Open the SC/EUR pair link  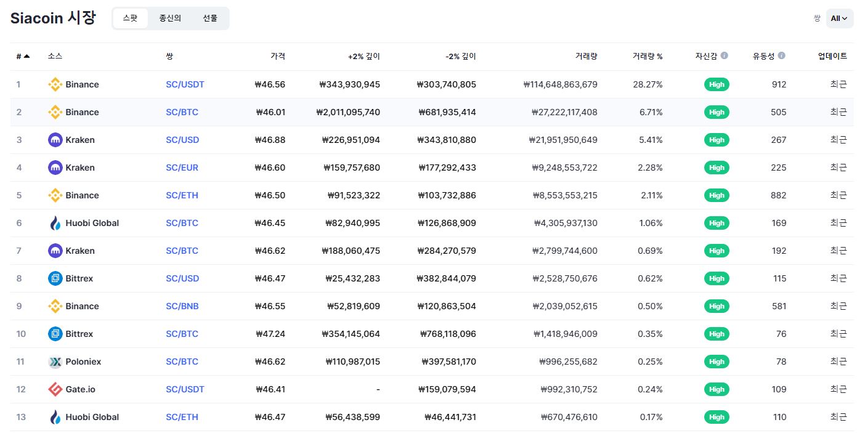click(182, 168)
